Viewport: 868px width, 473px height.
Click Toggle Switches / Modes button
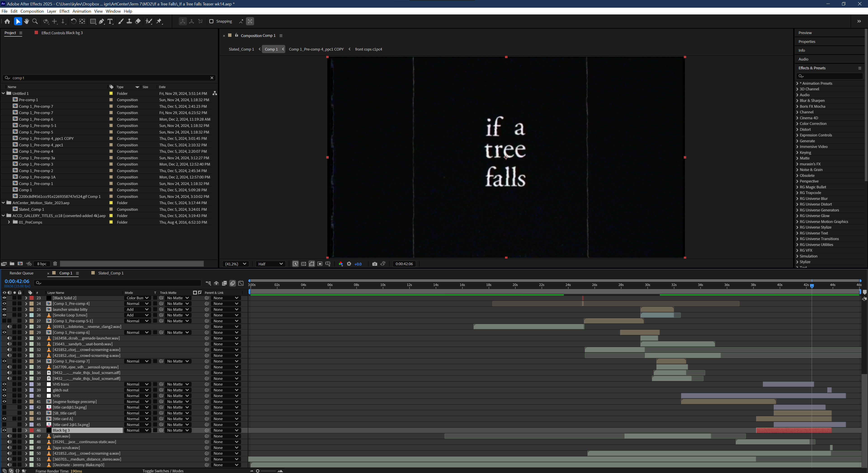coord(163,471)
